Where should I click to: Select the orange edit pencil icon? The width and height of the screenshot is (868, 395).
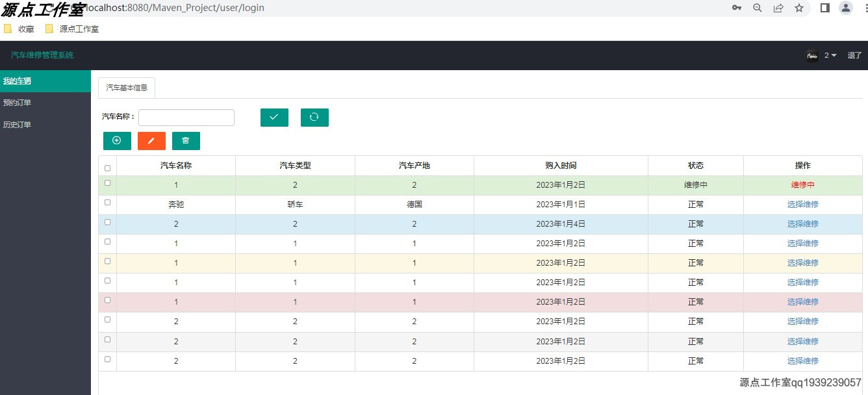(x=151, y=140)
